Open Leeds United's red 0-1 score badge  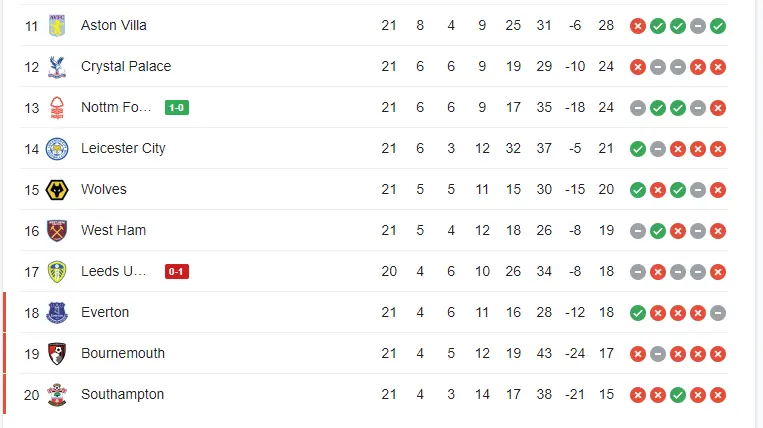tap(177, 271)
